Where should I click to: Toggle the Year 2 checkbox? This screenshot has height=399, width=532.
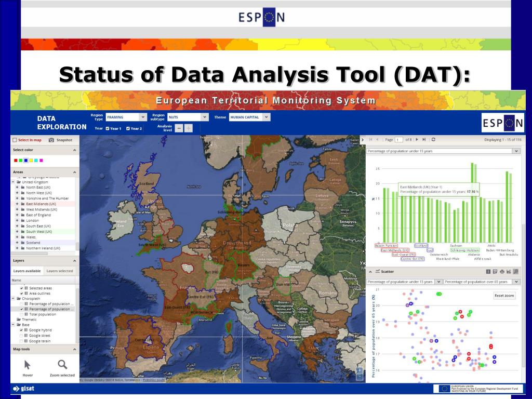point(128,129)
